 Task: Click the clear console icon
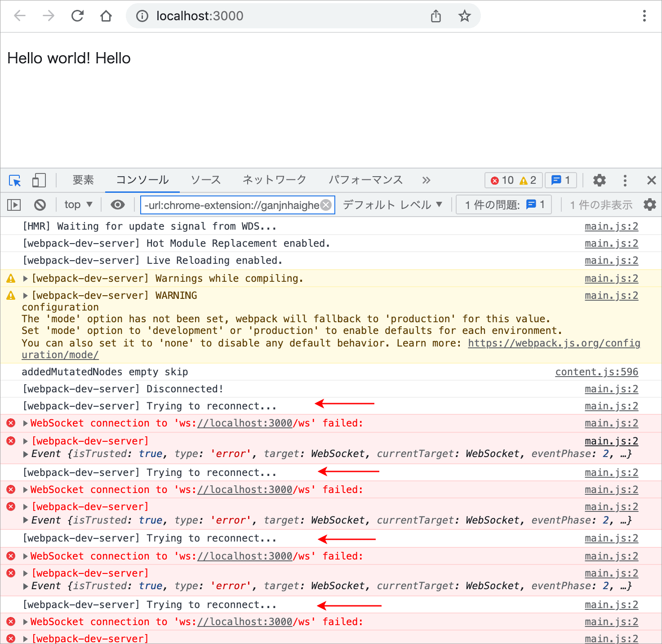click(40, 205)
